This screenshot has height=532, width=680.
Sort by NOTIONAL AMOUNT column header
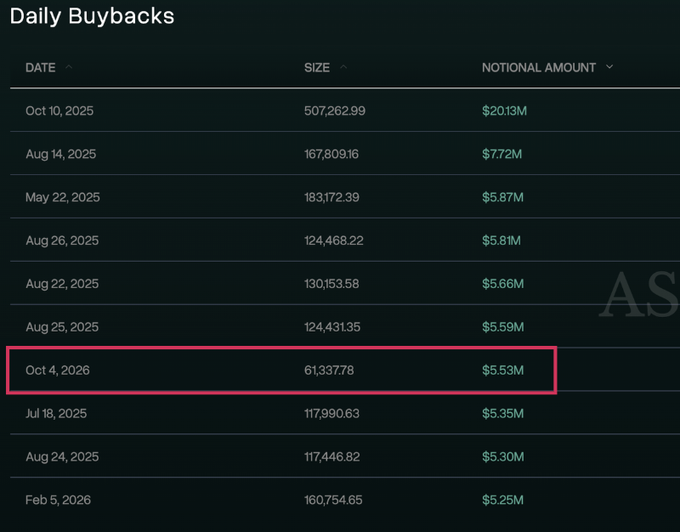[x=539, y=68]
